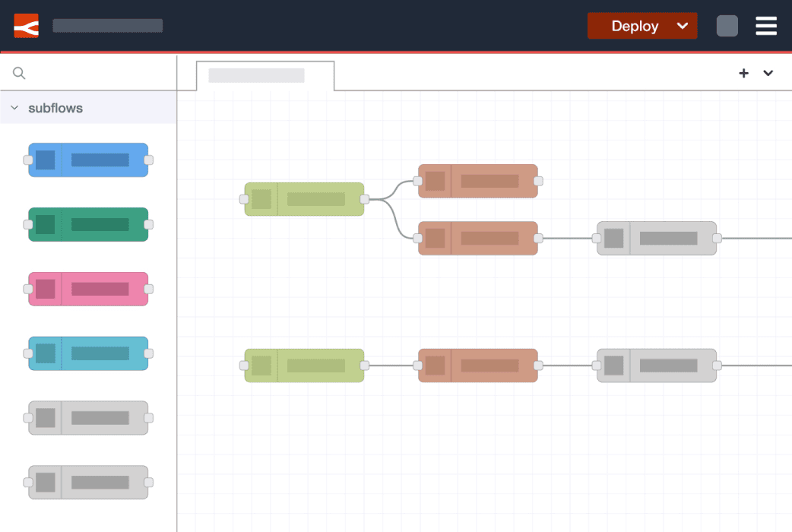Open the hamburger menu
The image size is (792, 532).
coord(766,25)
